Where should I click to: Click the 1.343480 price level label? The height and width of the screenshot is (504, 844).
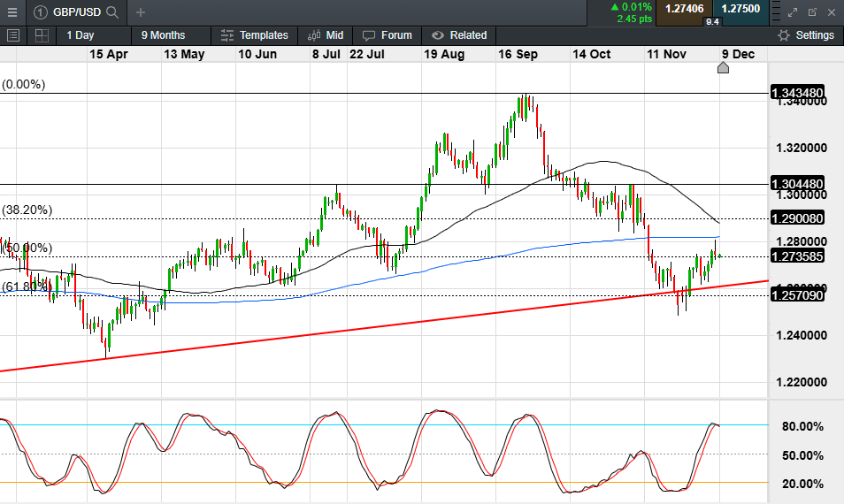(798, 93)
